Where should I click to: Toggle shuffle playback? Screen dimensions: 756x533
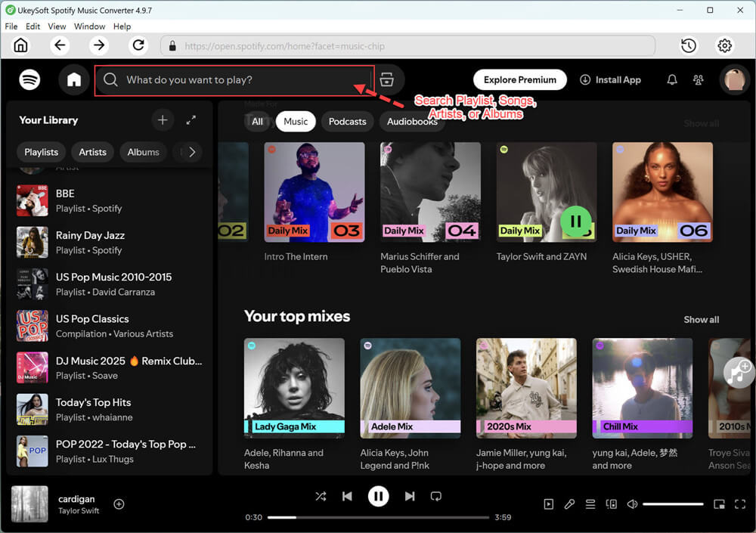point(321,497)
